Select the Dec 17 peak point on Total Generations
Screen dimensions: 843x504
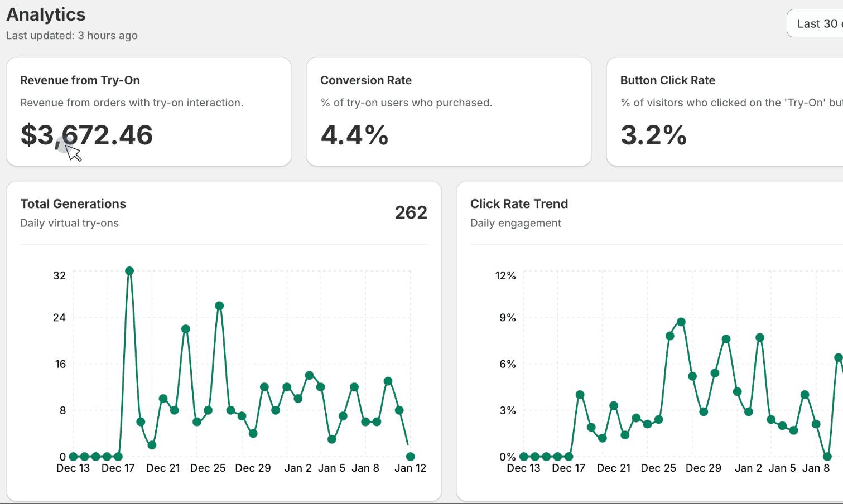point(129,272)
